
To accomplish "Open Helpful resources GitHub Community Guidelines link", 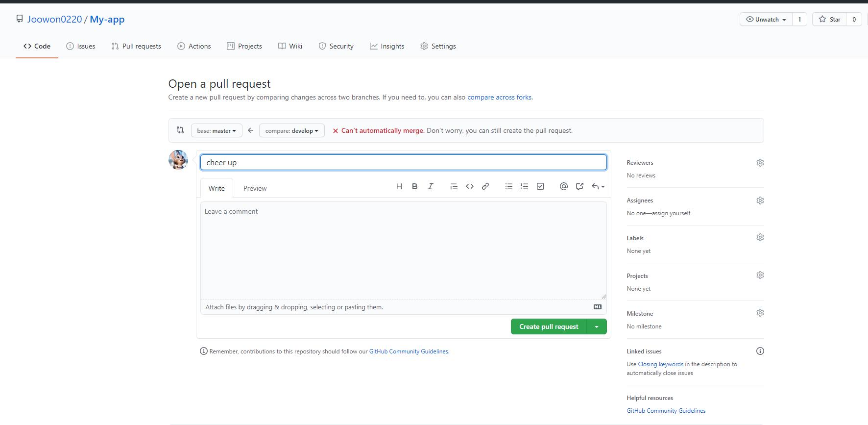I will [x=666, y=411].
